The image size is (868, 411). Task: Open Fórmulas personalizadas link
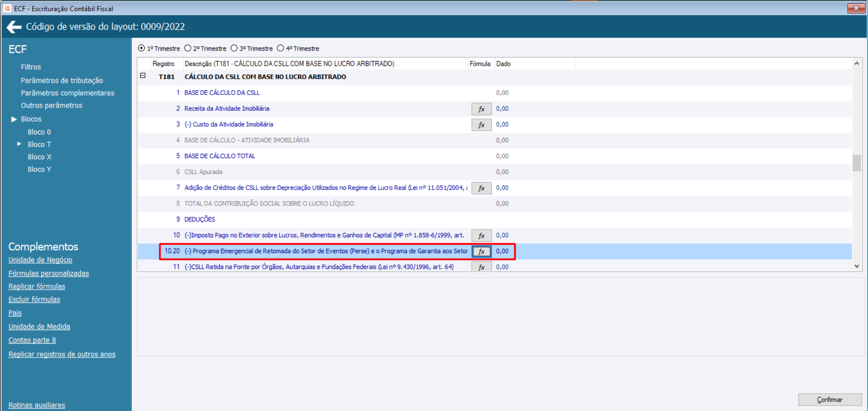pos(48,274)
